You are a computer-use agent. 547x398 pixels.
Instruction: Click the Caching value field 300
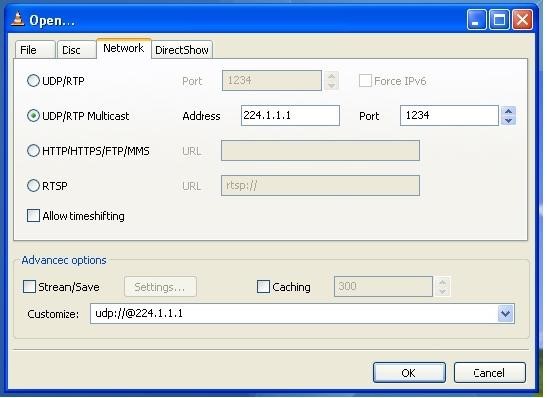383,287
